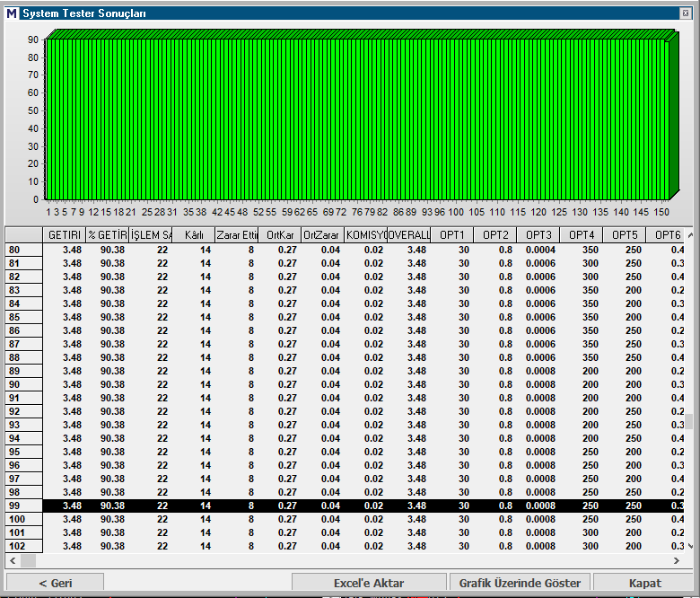Click the OPT5 column header
Viewport: 700px width, 598px height.
pos(625,235)
